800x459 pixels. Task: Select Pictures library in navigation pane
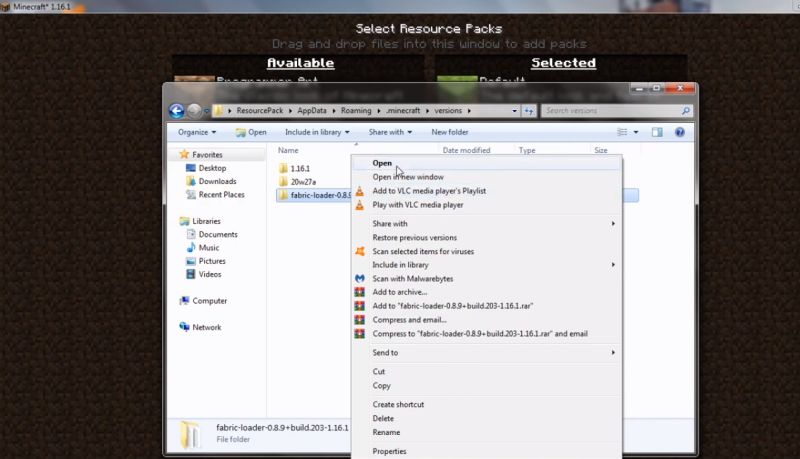point(206,261)
